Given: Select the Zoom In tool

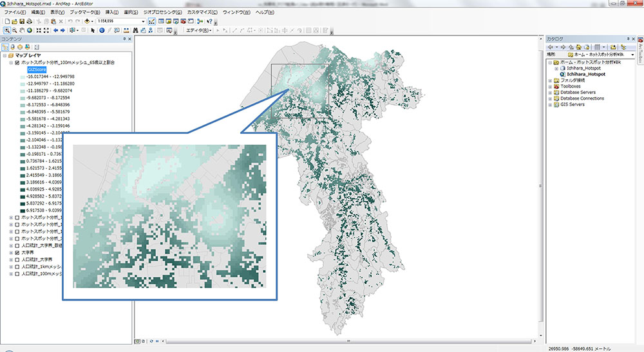Looking at the screenshot, I should click(x=6, y=30).
